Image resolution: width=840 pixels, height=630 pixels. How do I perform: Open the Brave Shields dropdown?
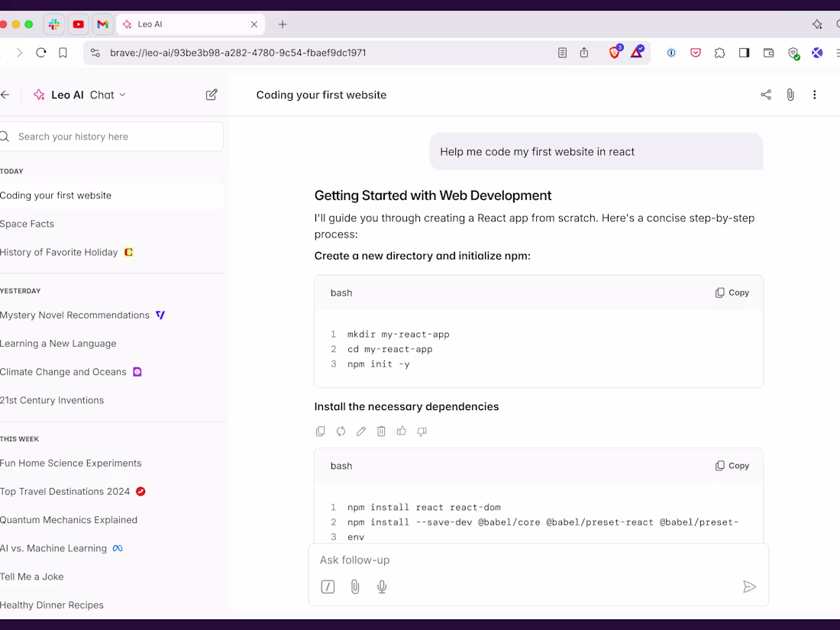coord(616,53)
